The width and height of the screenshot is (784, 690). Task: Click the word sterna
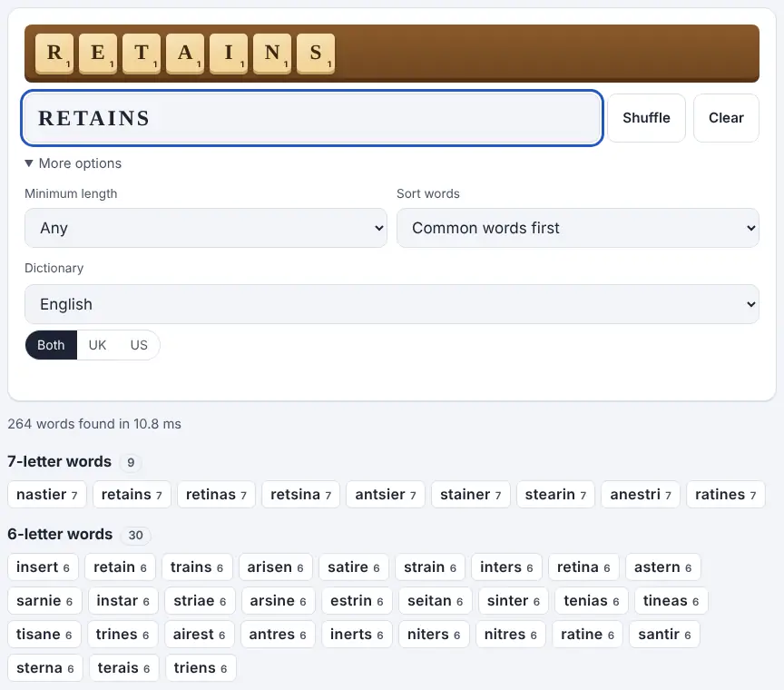point(45,667)
